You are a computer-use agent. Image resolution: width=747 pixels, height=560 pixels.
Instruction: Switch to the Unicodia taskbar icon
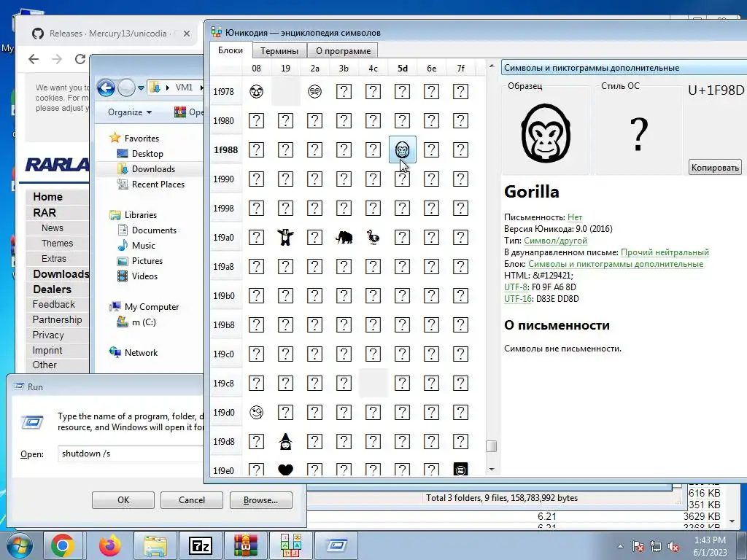point(290,545)
